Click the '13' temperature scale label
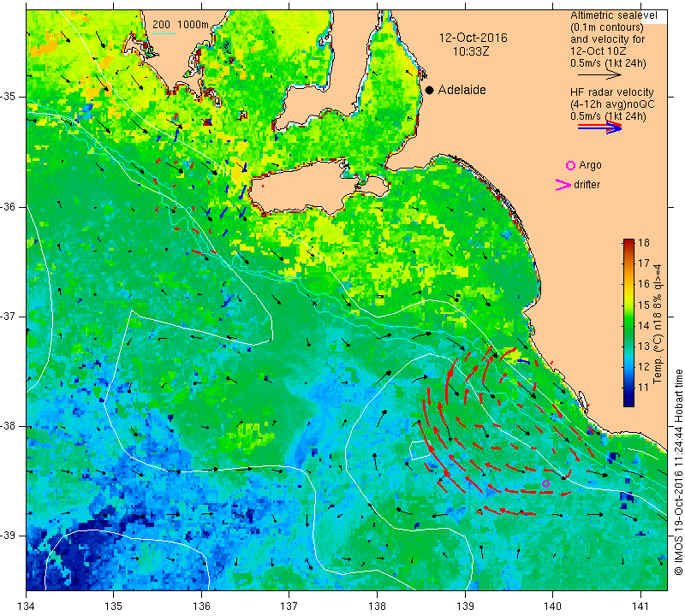The height and width of the screenshot is (616, 685). [644, 346]
